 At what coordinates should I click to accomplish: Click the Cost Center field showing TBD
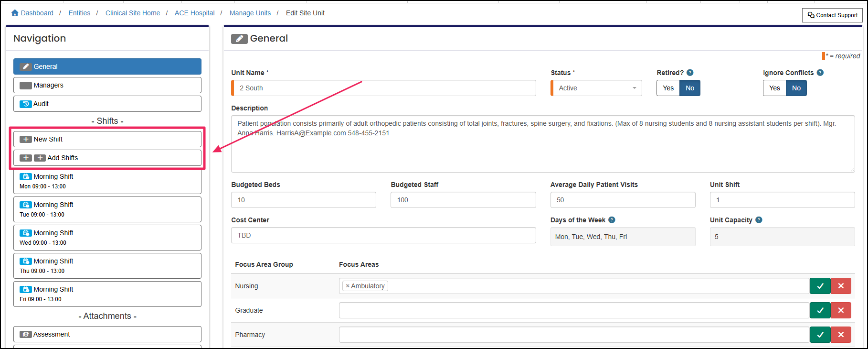click(383, 235)
